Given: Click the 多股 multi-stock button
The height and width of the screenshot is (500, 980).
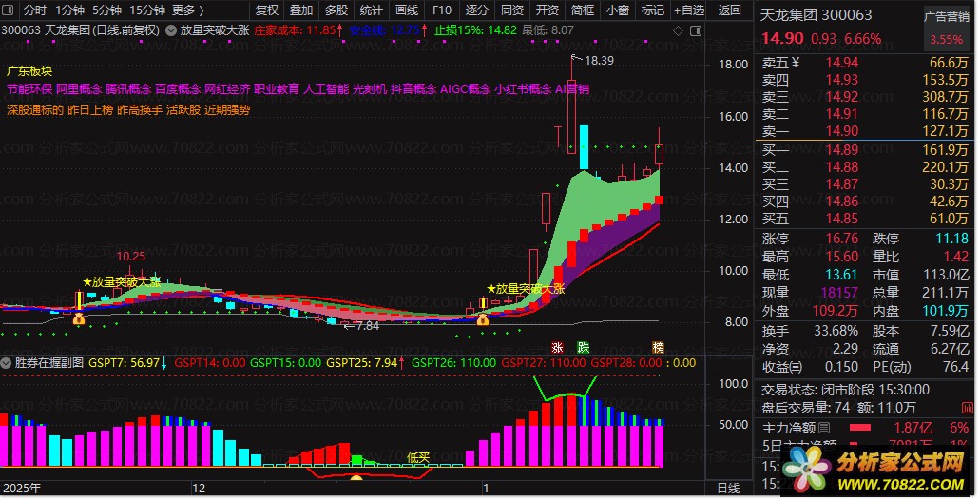Looking at the screenshot, I should tap(336, 10).
